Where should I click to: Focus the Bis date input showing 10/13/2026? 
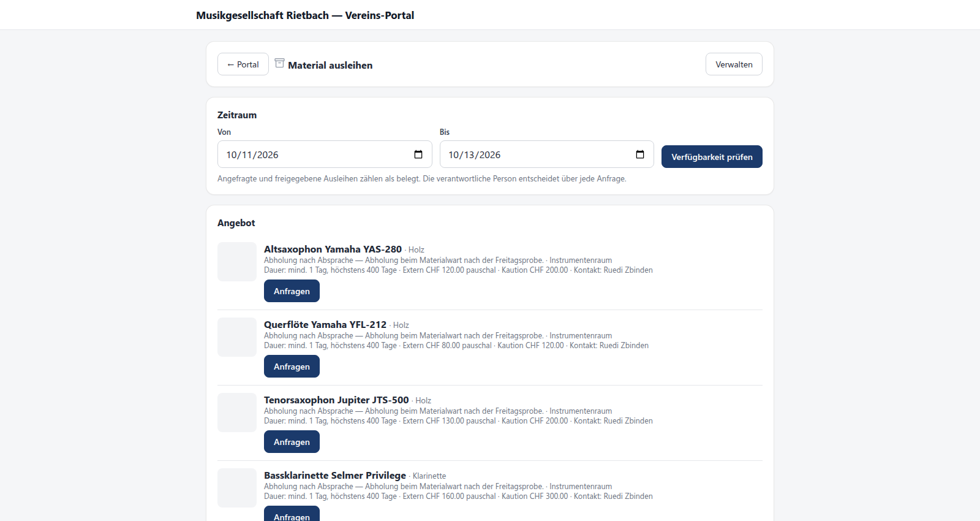click(x=546, y=154)
